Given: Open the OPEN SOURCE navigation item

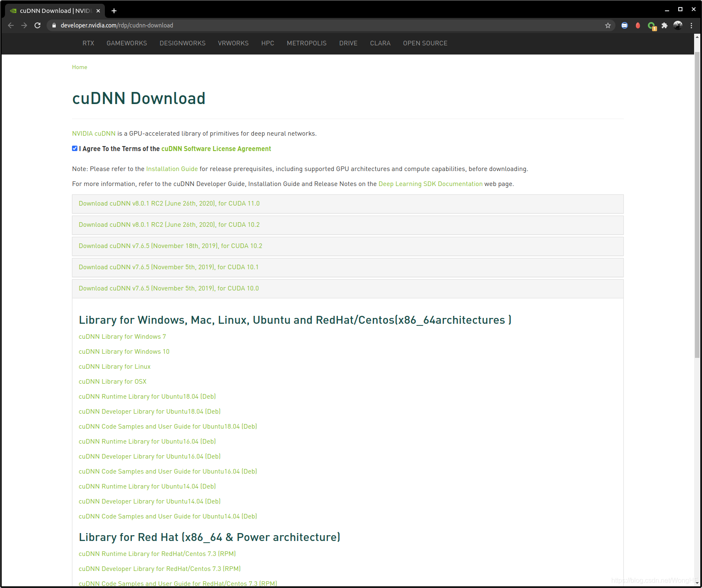Looking at the screenshot, I should pos(425,43).
